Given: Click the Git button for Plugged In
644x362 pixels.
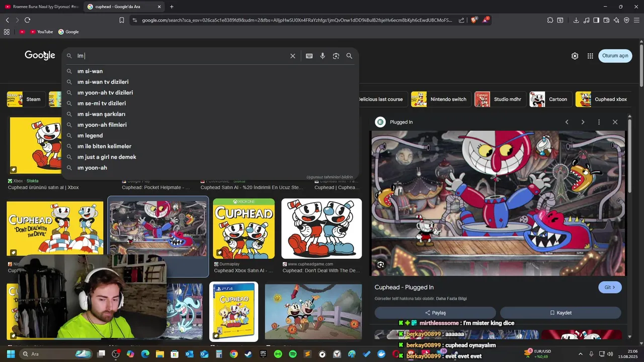Looking at the screenshot, I should click(610, 287).
